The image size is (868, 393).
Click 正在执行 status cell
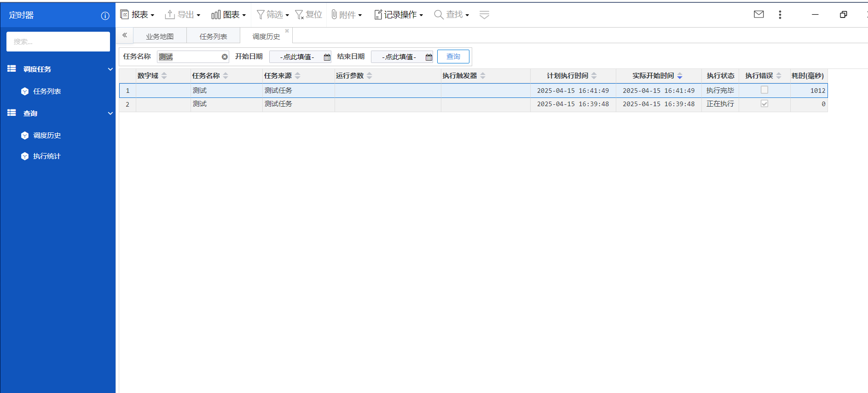720,104
